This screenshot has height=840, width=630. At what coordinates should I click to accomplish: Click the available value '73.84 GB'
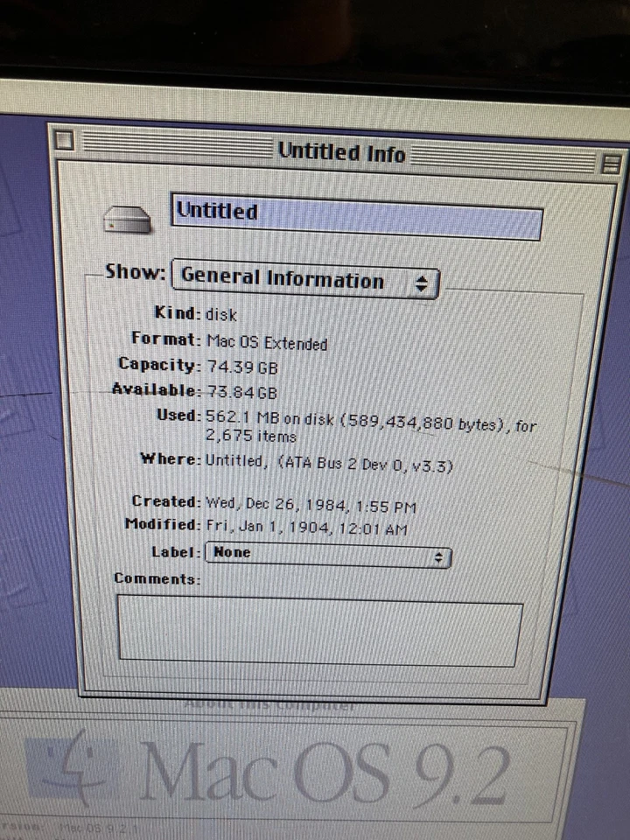241,392
